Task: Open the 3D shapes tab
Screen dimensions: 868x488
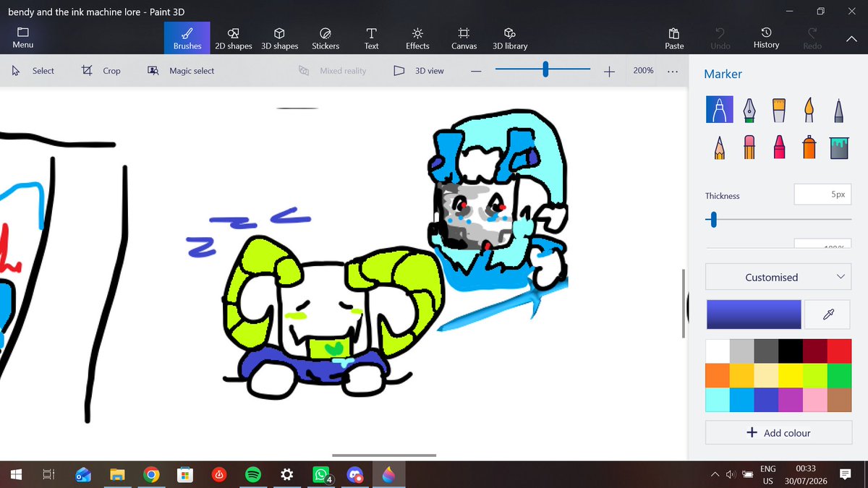Action: click(280, 38)
